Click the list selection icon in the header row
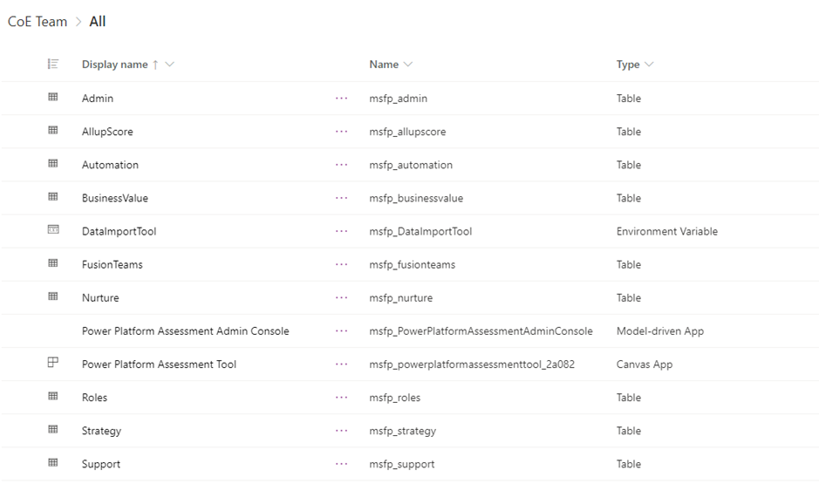Image resolution: width=819 pixels, height=504 pixels. tap(52, 64)
